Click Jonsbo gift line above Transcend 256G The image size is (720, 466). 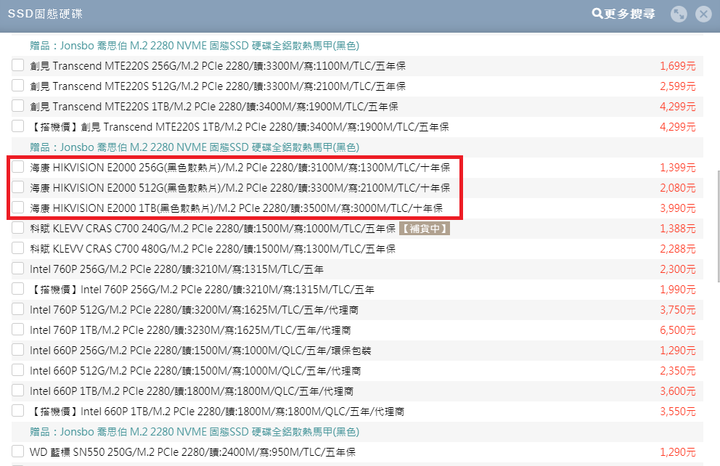coord(195,45)
